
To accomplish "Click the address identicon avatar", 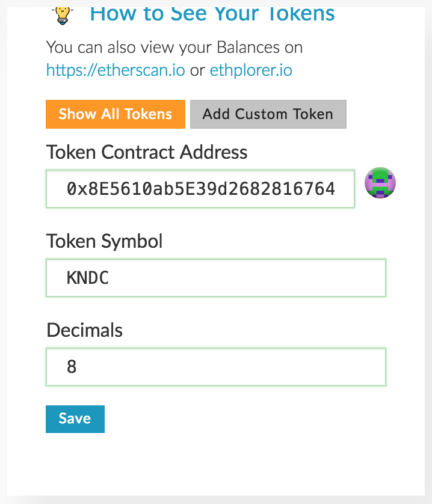I will pyautogui.click(x=380, y=183).
